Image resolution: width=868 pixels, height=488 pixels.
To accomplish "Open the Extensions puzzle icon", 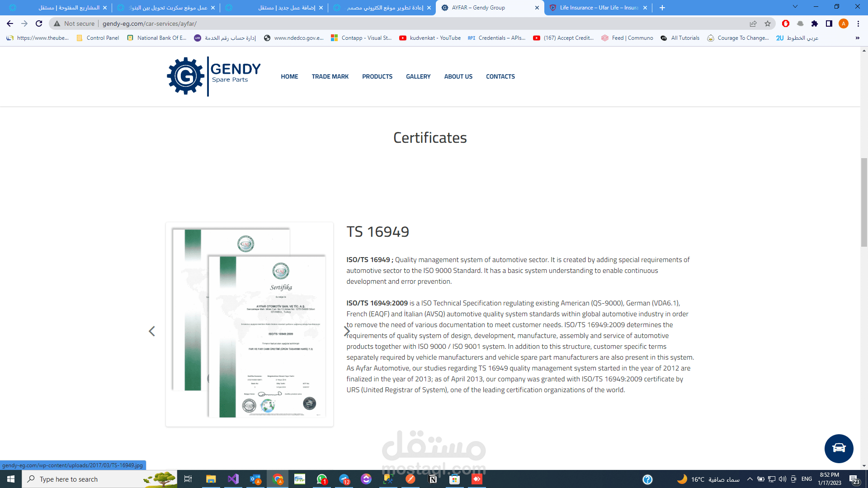I will click(x=815, y=23).
